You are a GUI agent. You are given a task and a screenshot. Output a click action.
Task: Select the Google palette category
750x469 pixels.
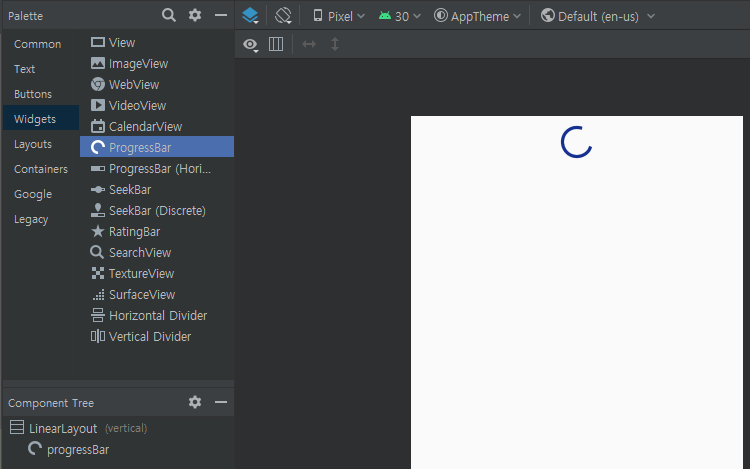(x=33, y=194)
